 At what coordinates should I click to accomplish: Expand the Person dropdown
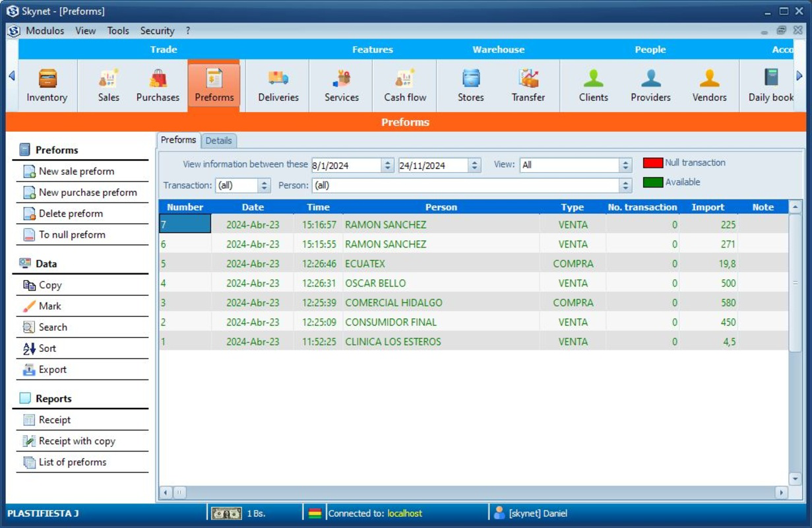click(625, 186)
